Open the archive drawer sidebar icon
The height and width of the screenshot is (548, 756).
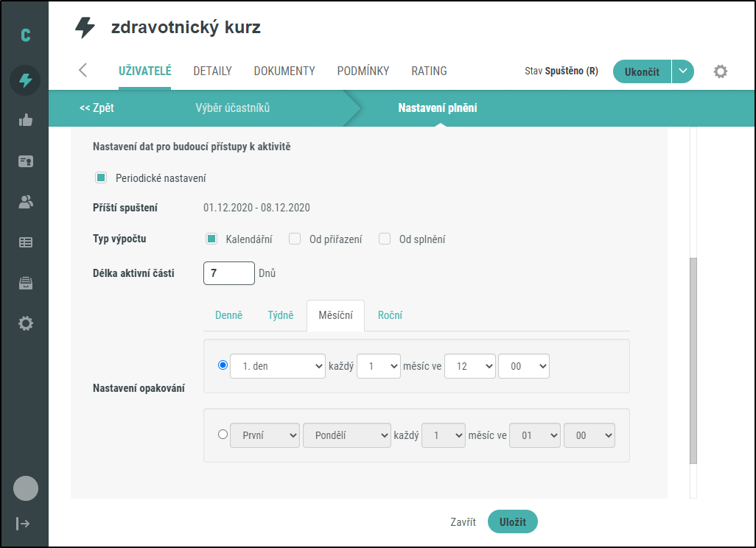(x=25, y=283)
